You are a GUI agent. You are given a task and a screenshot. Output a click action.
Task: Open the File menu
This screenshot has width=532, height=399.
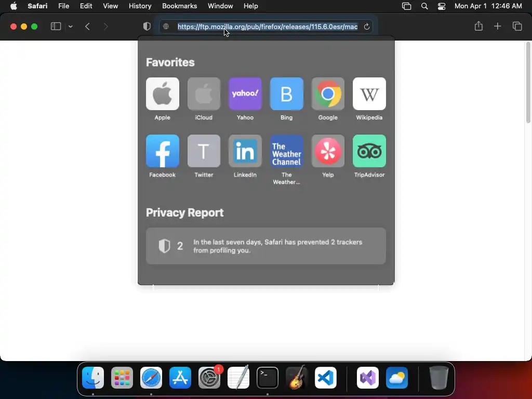pos(63,6)
